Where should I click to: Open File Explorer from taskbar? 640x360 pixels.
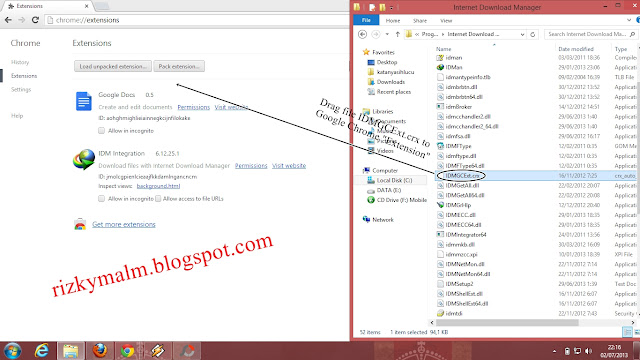71,351
